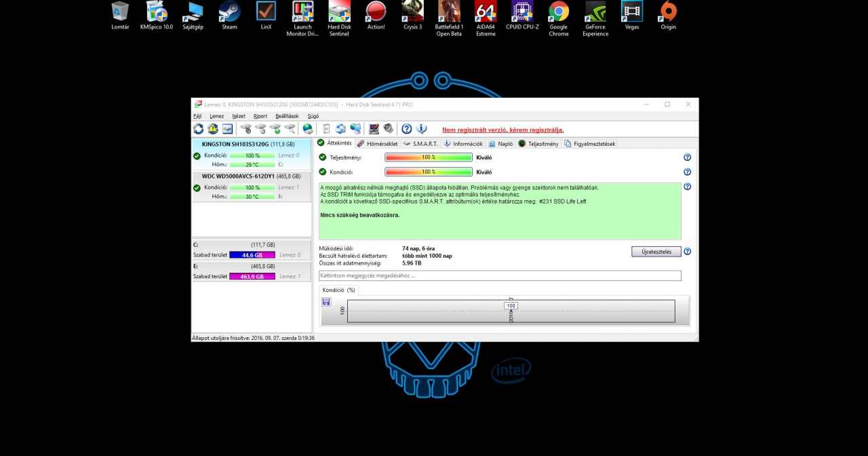This screenshot has width=868, height=456.
Task: Open the Lemez menu
Action: tap(216, 116)
